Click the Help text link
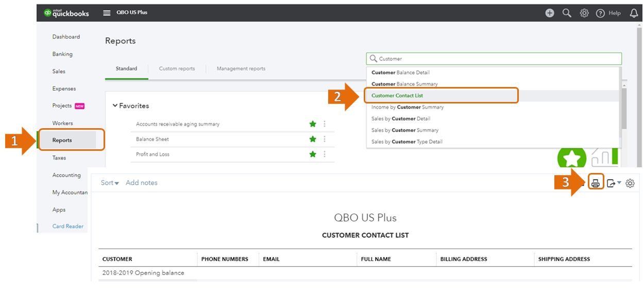The width and height of the screenshot is (644, 297). click(615, 13)
